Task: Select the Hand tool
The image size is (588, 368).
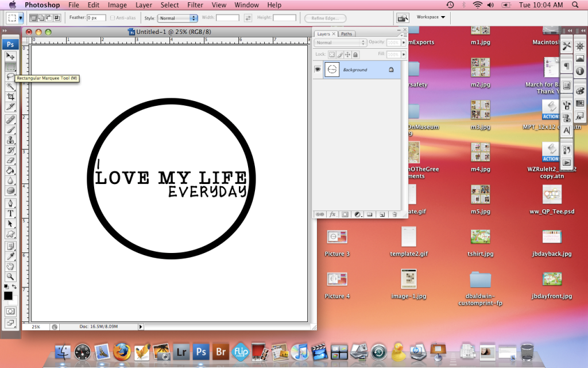Action: (10, 266)
